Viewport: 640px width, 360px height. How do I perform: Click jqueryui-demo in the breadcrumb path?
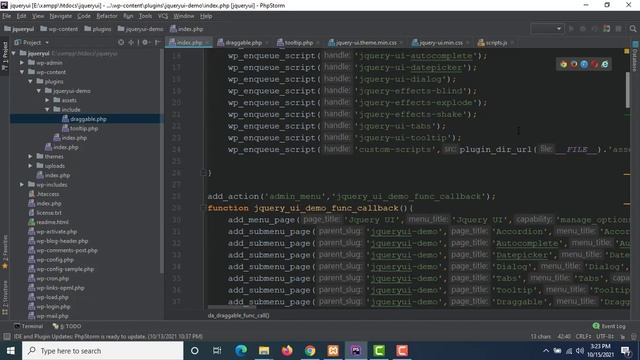(x=140, y=29)
